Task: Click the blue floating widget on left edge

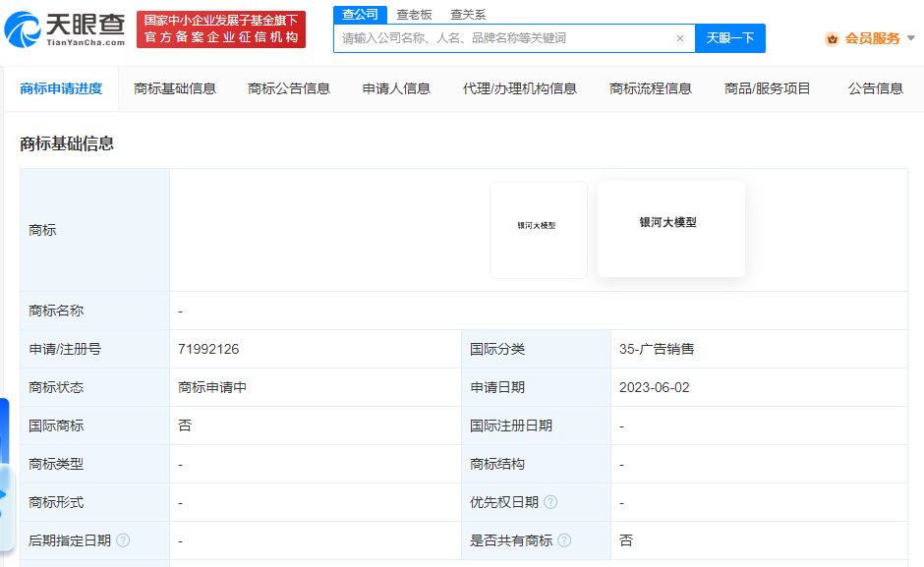Action: coord(5,475)
